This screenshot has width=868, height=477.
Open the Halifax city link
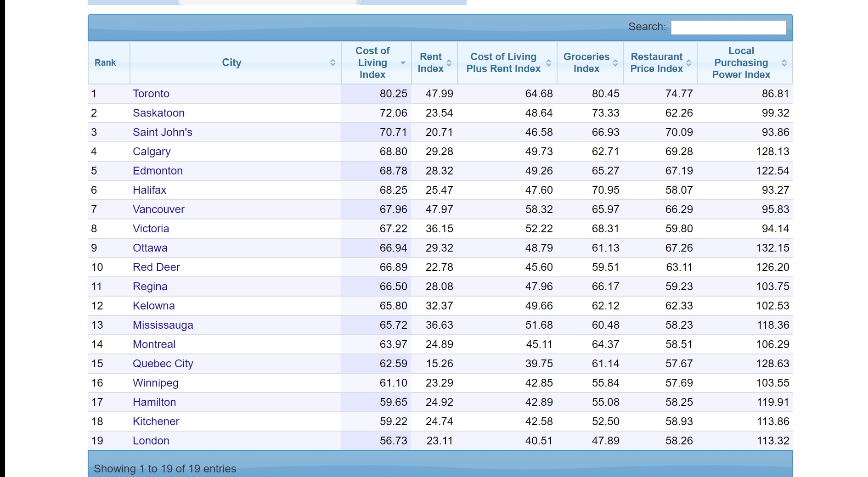pos(149,190)
